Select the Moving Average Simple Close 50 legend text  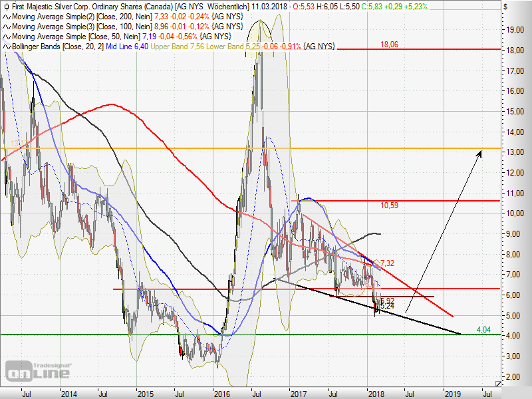point(76,37)
